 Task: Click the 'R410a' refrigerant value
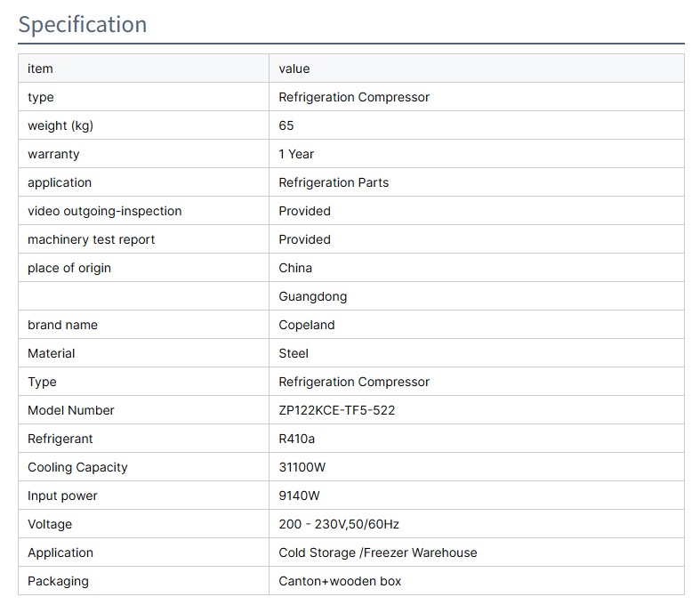click(297, 439)
